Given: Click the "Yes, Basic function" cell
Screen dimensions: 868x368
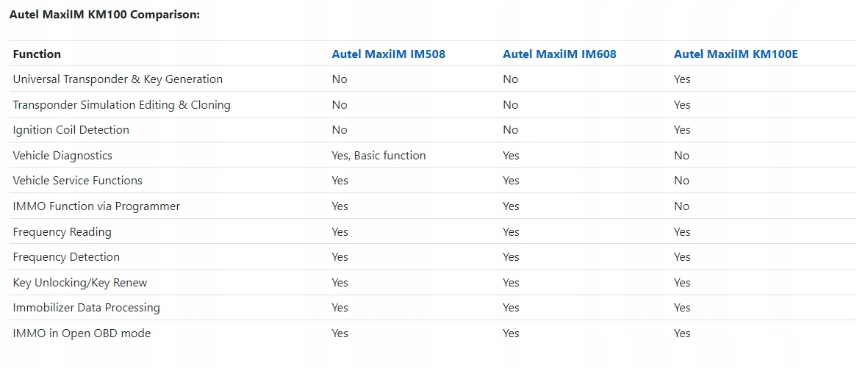Looking at the screenshot, I should tap(379, 156).
